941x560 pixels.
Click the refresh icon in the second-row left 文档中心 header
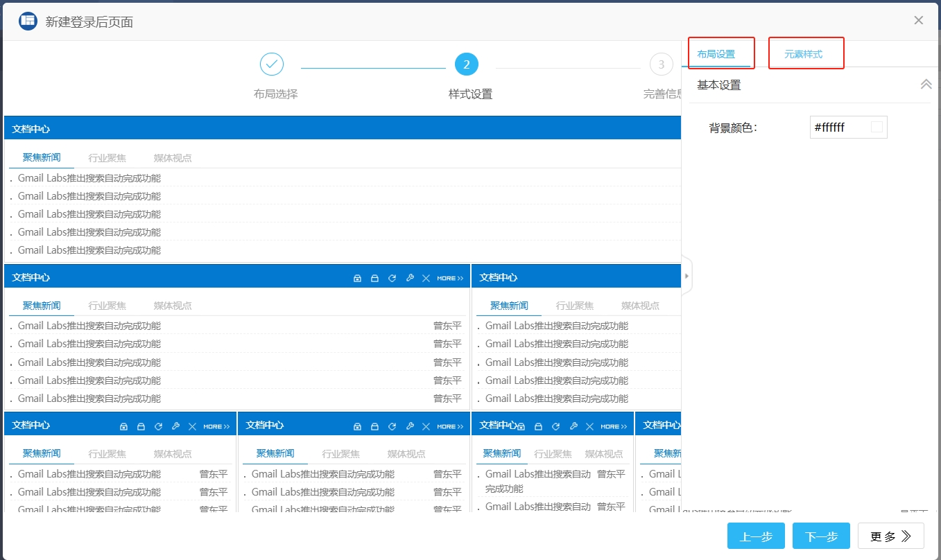392,278
